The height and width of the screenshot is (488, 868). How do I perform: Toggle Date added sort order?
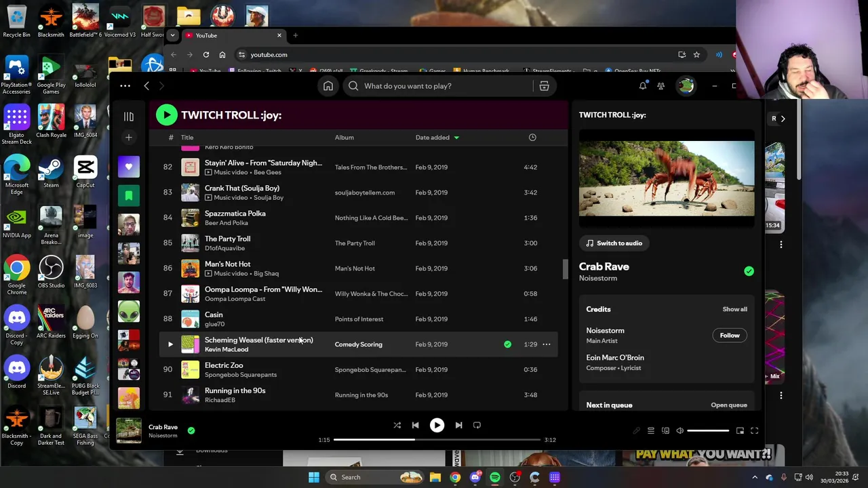(x=437, y=138)
